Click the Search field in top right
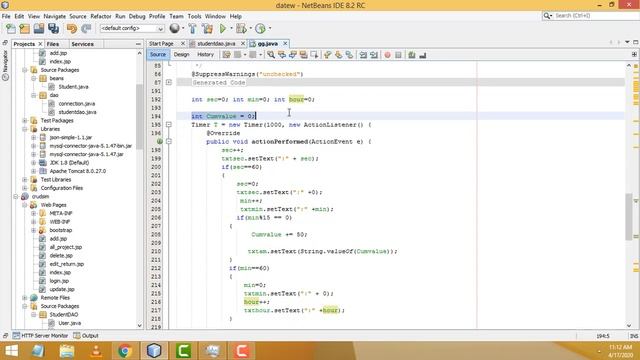 coord(590,16)
